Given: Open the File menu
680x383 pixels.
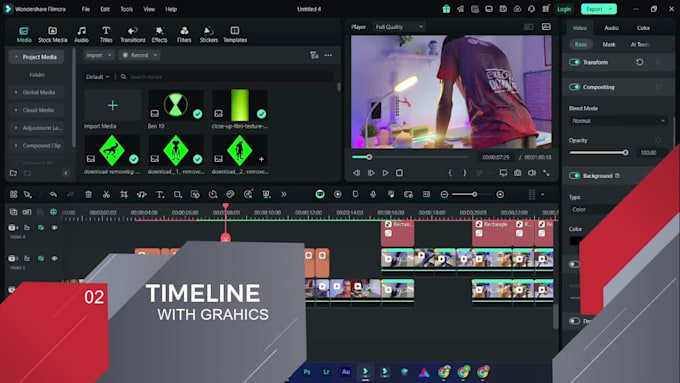Looking at the screenshot, I should pos(86,9).
